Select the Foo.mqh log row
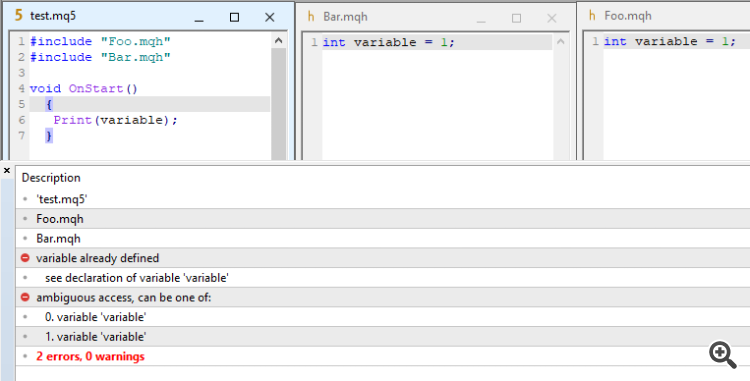 [x=383, y=218]
